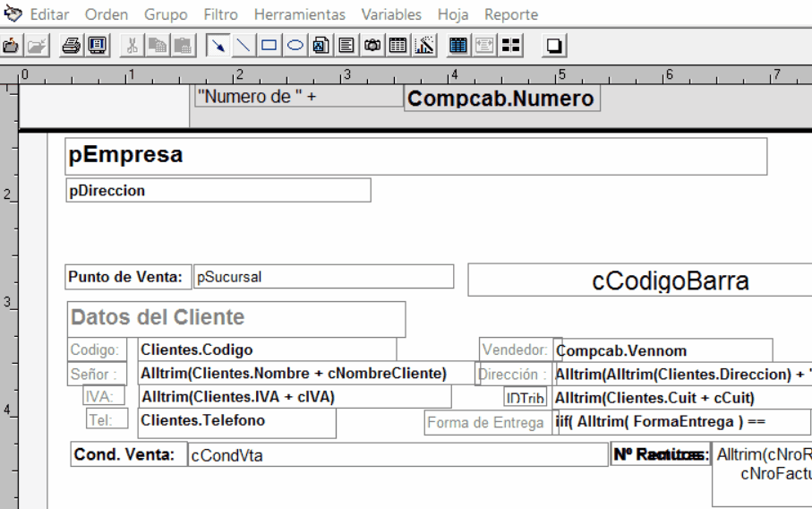Select the "Numero de " + field
Image resolution: width=812 pixels, height=509 pixels.
299,97
